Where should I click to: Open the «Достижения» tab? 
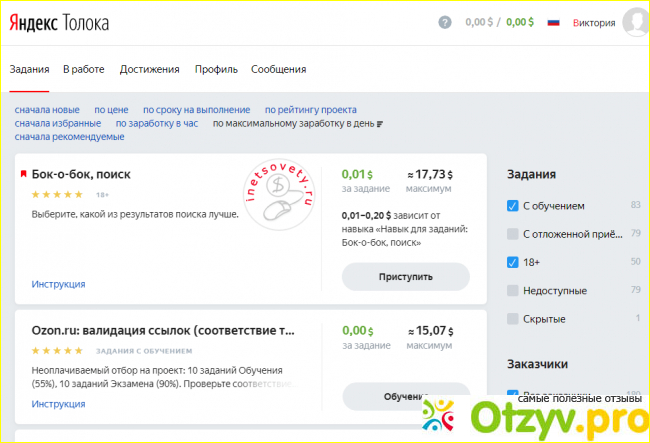click(x=149, y=69)
